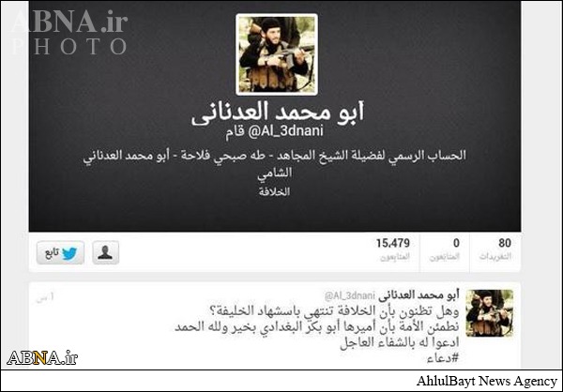The image size is (563, 392).
Task: Open the small avatar beside the tweet
Action: (490, 313)
